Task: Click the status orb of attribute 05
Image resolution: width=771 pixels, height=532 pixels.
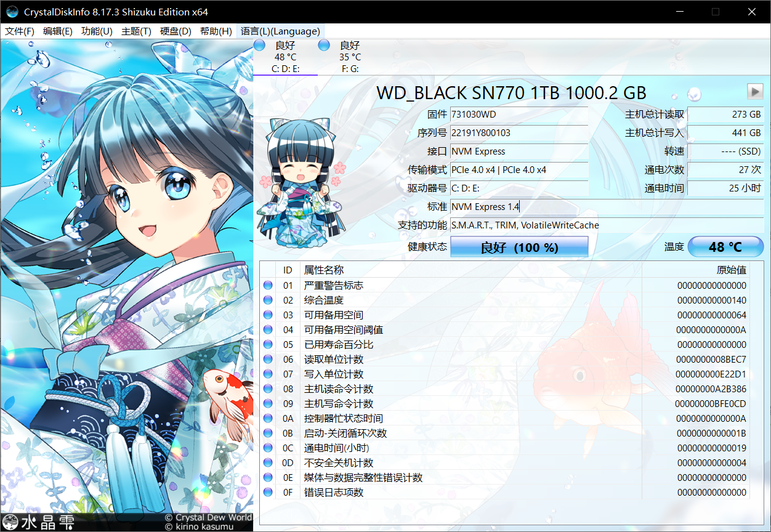Action: tap(268, 345)
